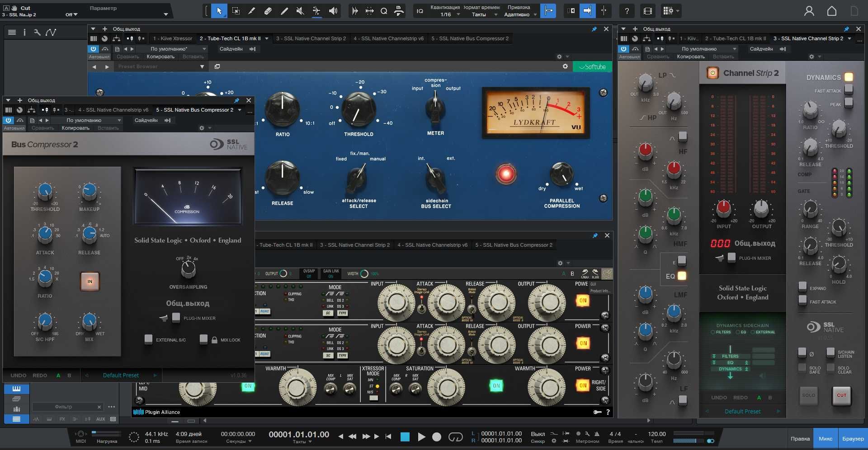Enable EXPAND switch in gate section

(802, 286)
